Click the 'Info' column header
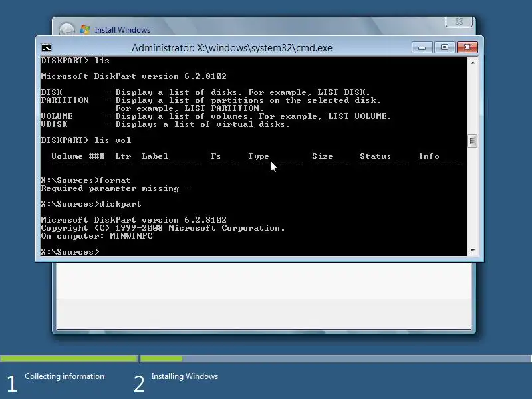The width and height of the screenshot is (532, 399). (429, 156)
